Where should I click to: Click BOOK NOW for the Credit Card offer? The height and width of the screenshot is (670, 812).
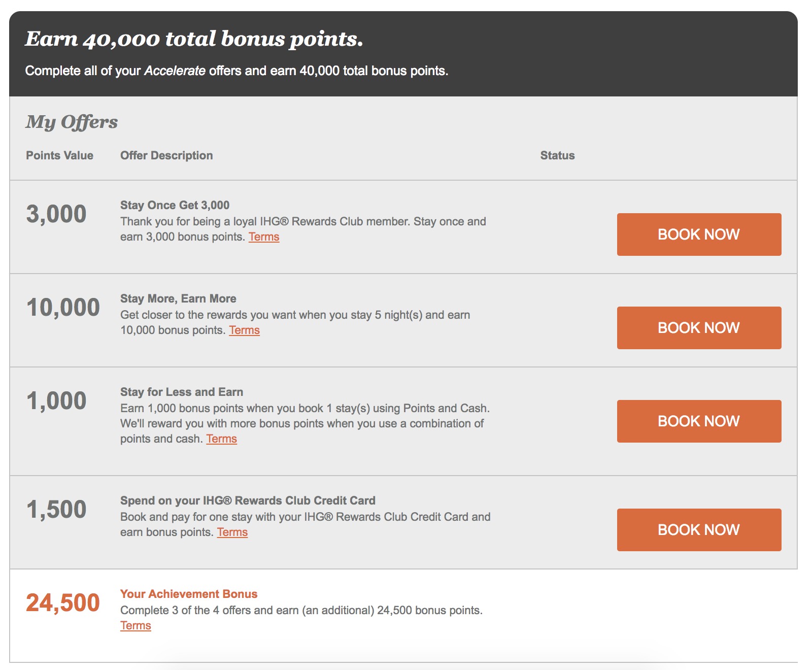699,530
